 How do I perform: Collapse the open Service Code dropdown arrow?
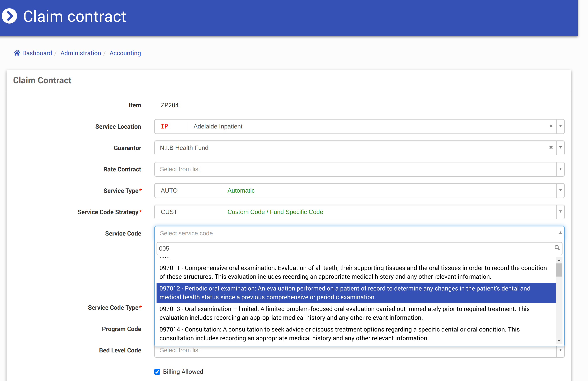coord(560,233)
